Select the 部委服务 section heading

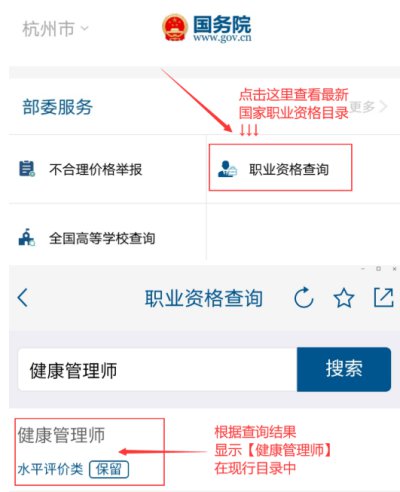(57, 107)
